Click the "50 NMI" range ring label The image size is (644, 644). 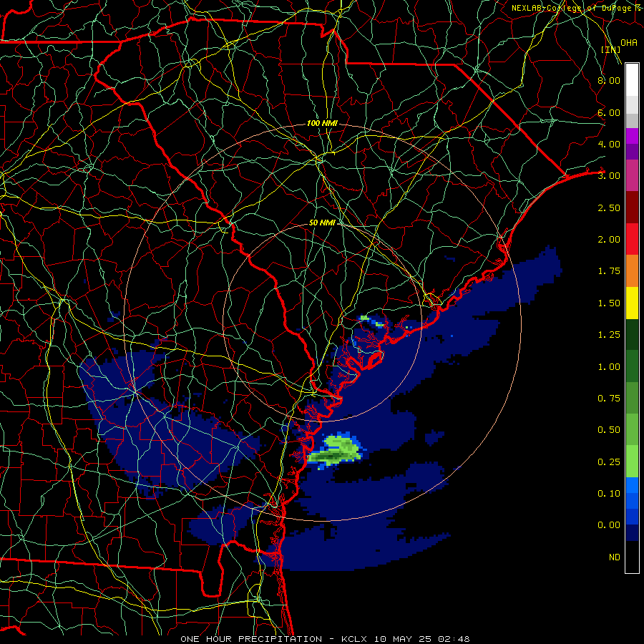[x=323, y=223]
